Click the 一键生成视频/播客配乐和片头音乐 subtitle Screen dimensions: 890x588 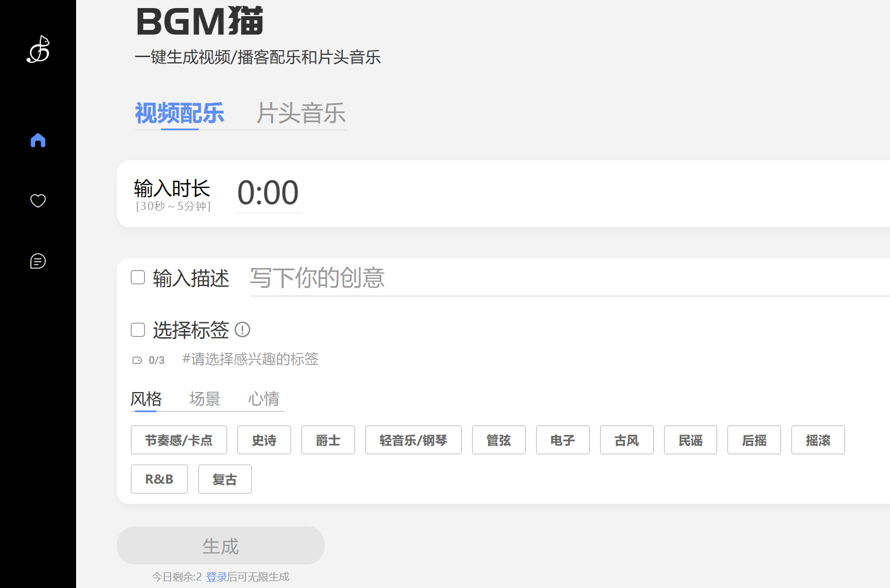[258, 57]
